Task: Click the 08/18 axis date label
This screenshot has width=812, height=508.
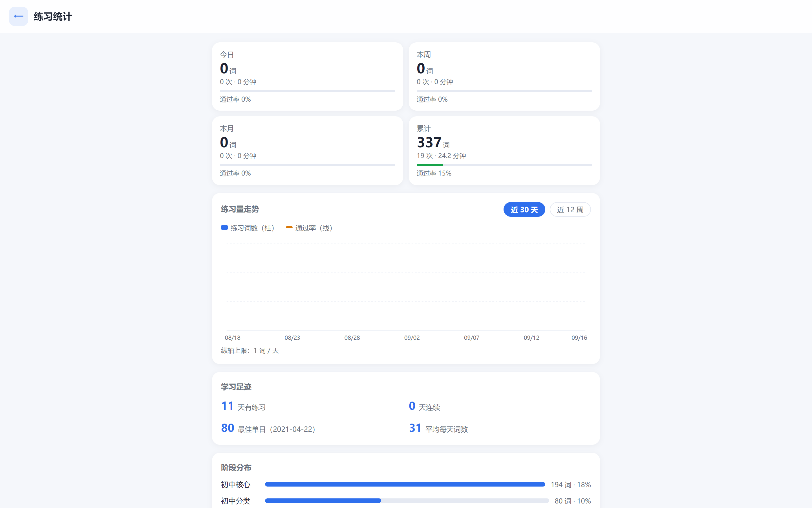Action: click(x=233, y=338)
